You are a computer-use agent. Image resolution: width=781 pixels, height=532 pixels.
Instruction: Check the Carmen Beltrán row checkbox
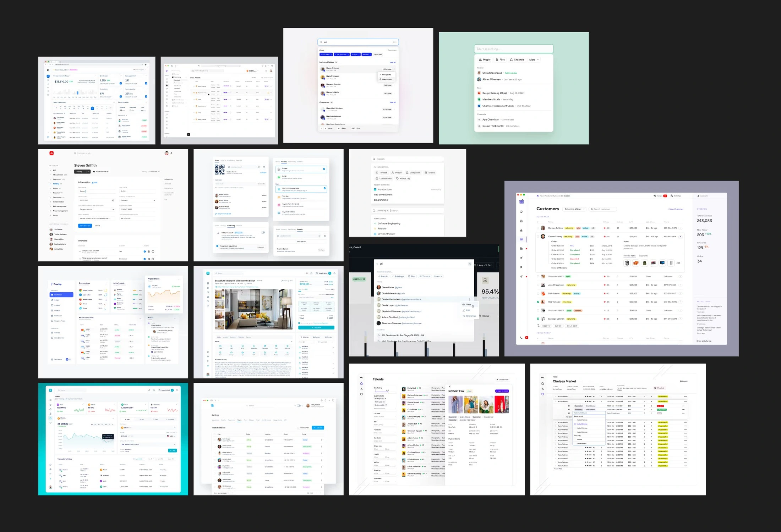pyautogui.click(x=538, y=228)
